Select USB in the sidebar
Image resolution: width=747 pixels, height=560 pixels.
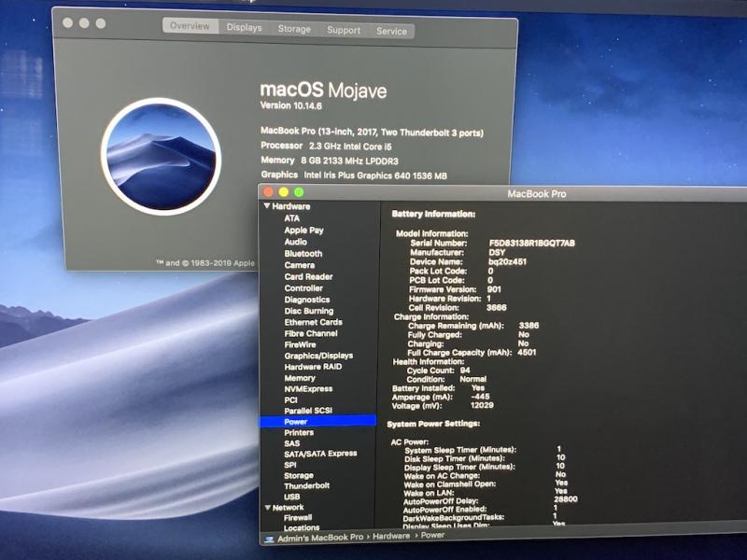point(291,497)
